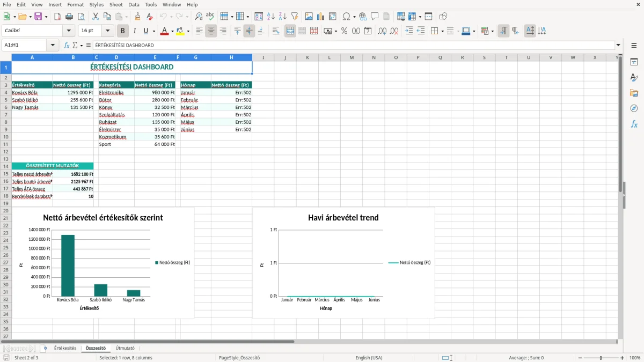This screenshot has height=362, width=644.
Task: Select the Clone Formatting paintbrush
Action: (x=137, y=17)
